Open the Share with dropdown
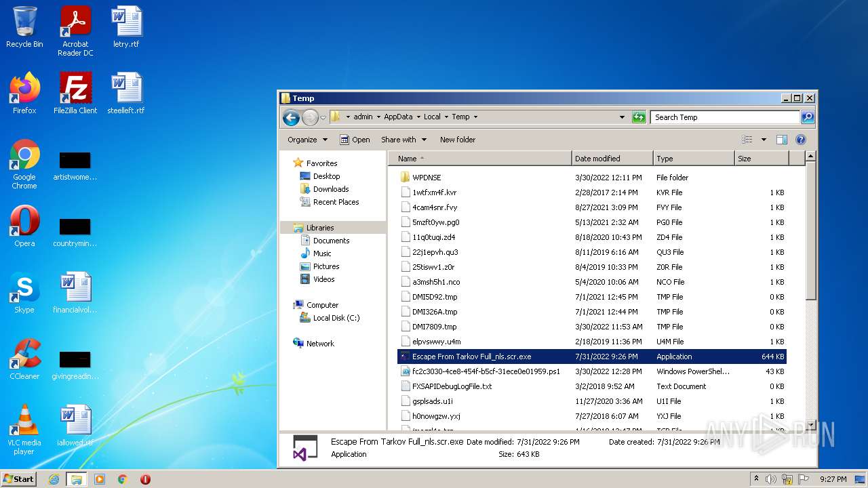868x488 pixels. (x=403, y=140)
